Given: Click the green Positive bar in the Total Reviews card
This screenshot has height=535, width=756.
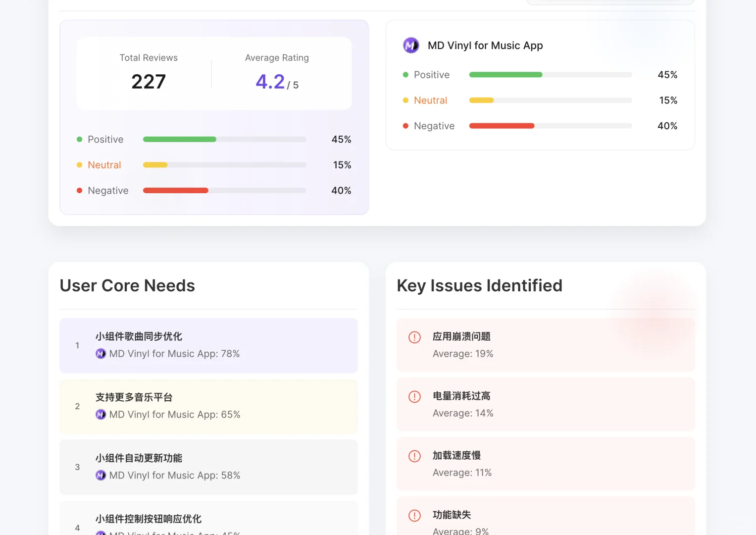Looking at the screenshot, I should [180, 140].
